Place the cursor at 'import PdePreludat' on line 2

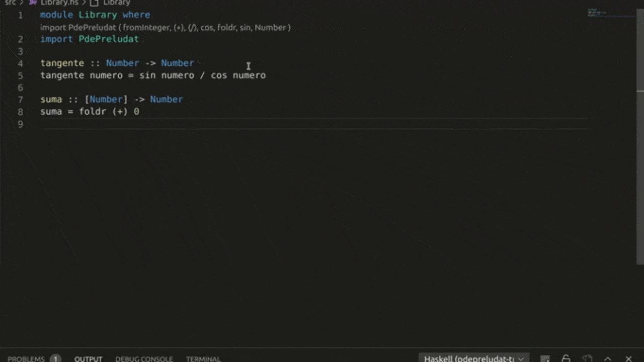tap(90, 39)
